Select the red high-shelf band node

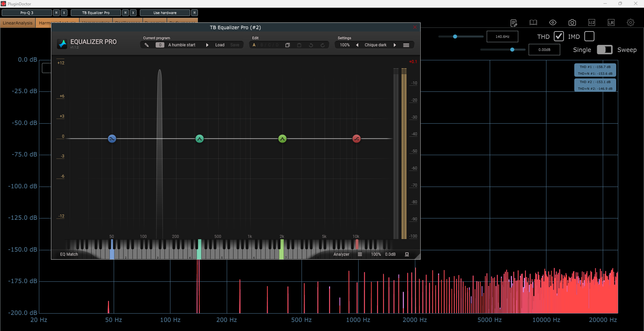pyautogui.click(x=357, y=138)
